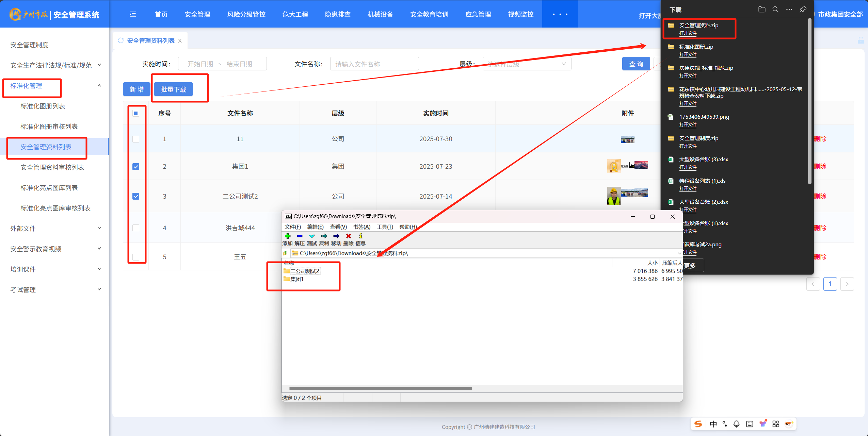
Task: Click 打开文件 link under 标准化图册.zip
Action: [x=688, y=54]
